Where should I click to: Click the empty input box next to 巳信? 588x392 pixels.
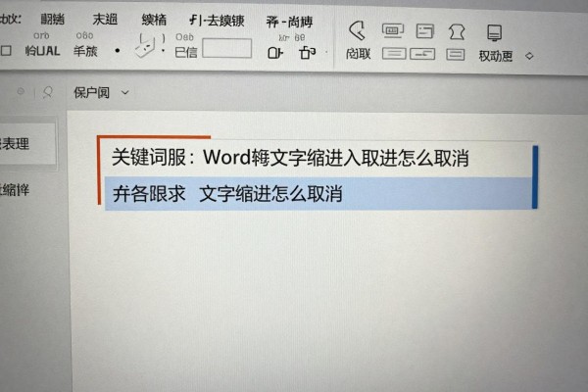(x=227, y=48)
